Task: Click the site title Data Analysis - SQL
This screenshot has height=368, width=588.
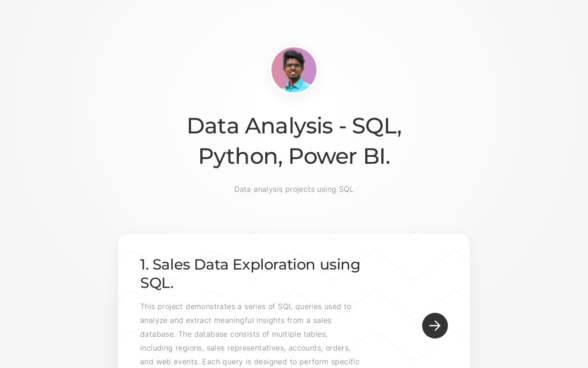Action: pyautogui.click(x=294, y=126)
